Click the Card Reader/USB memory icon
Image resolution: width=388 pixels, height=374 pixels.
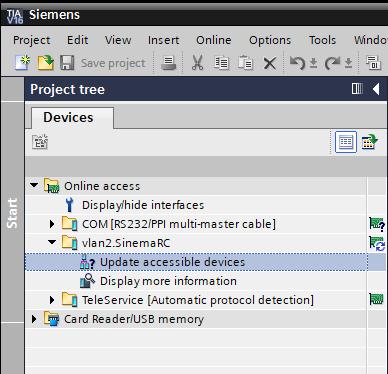pyautogui.click(x=52, y=319)
